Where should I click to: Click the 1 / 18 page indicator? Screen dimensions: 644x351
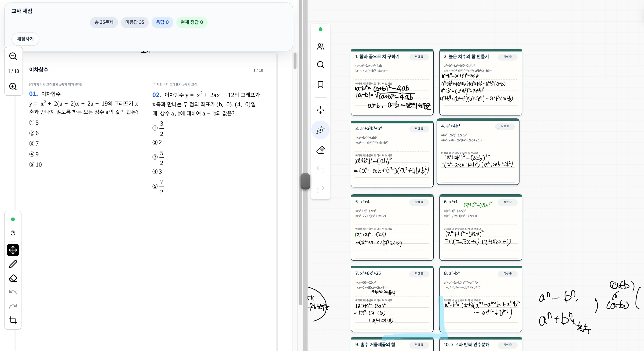13,71
